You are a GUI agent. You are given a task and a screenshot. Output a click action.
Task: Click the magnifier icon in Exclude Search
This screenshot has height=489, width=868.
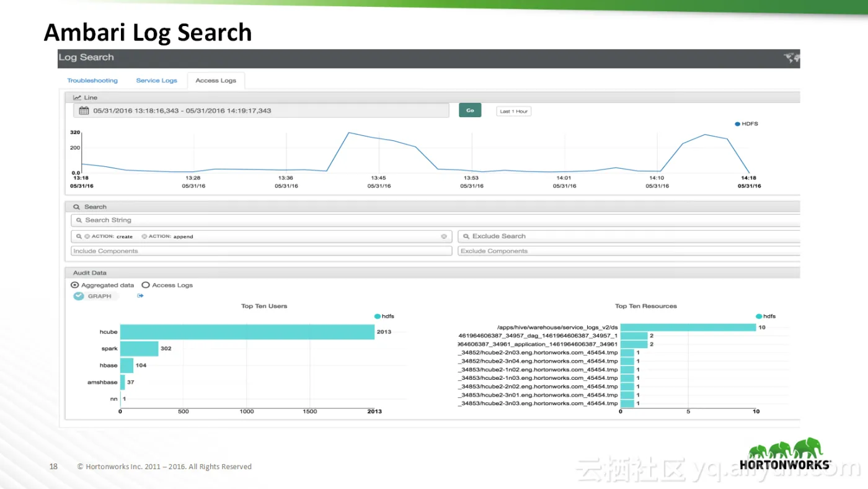(465, 236)
